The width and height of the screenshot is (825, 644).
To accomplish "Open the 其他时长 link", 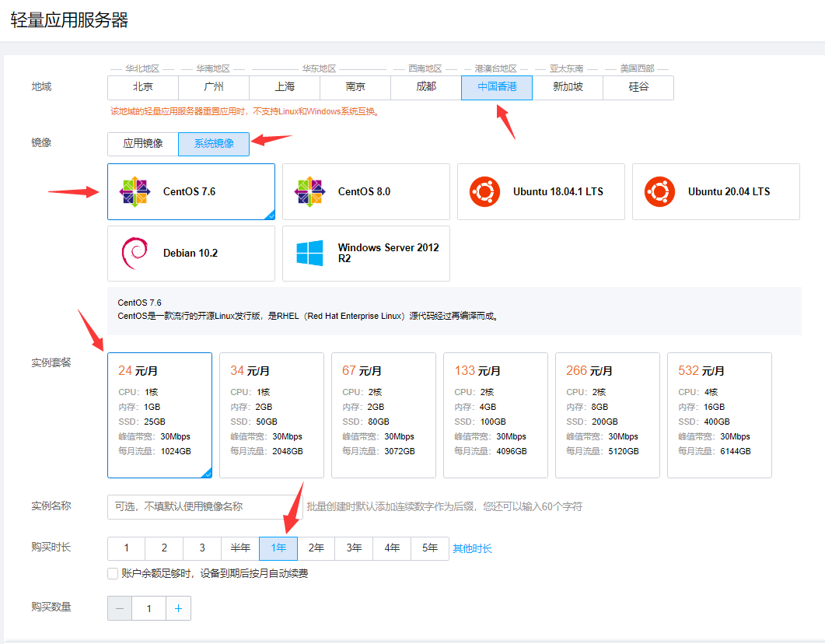I will (472, 549).
